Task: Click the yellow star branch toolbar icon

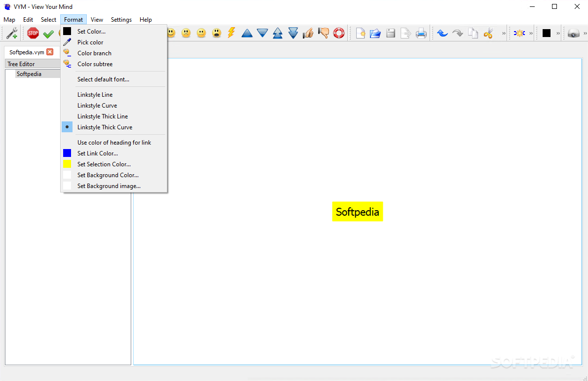Action: coord(519,34)
